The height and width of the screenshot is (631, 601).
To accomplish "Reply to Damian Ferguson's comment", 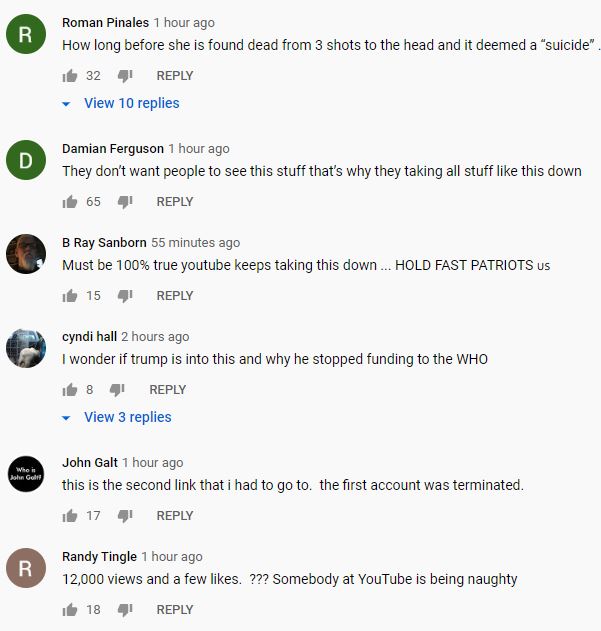I will [175, 202].
